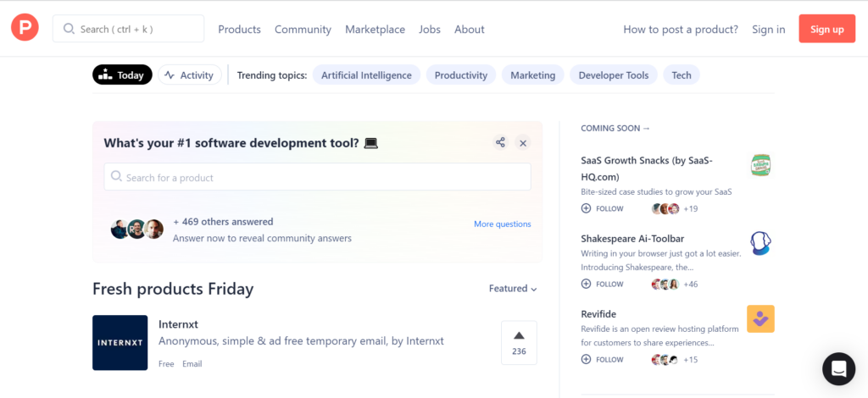Switch to the Activity tab

click(190, 75)
